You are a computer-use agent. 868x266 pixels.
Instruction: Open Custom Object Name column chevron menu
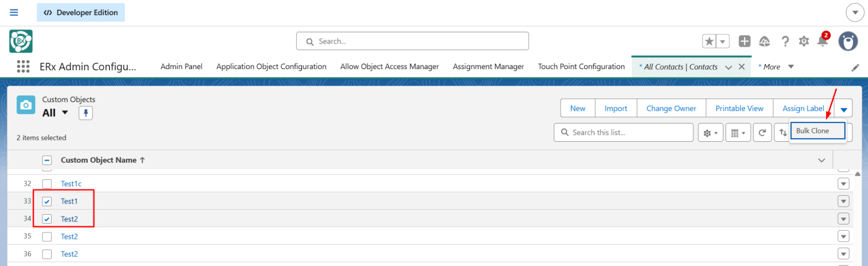point(822,160)
